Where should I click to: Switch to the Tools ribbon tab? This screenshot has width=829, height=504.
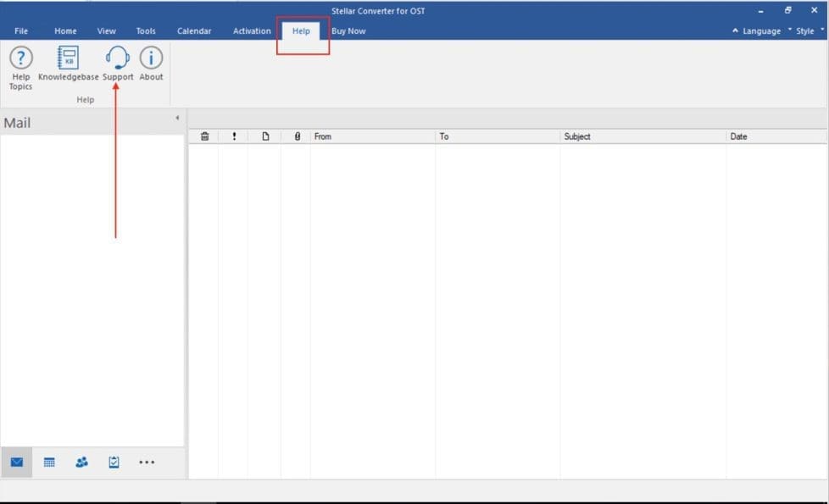coord(146,31)
